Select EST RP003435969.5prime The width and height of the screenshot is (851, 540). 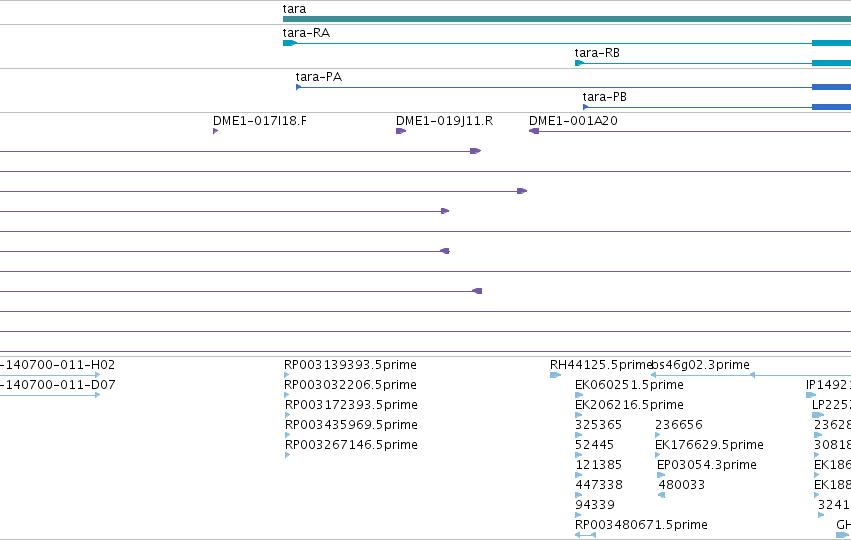click(x=351, y=425)
